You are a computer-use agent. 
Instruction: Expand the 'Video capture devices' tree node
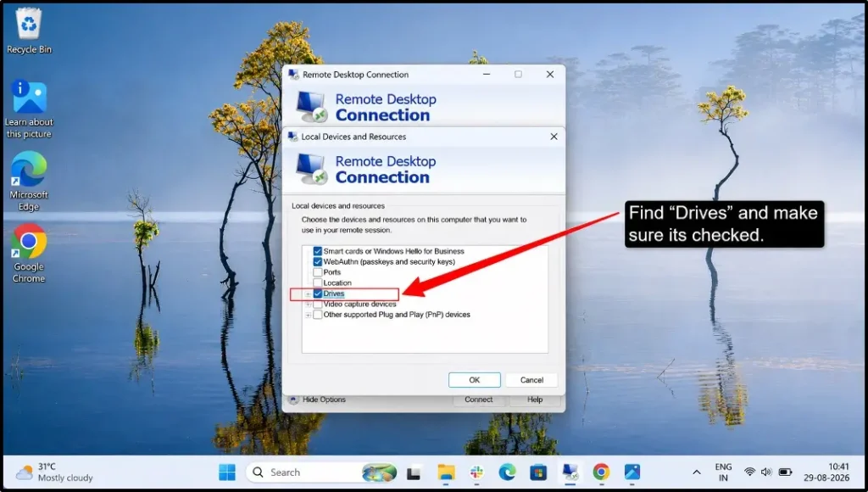(x=308, y=305)
